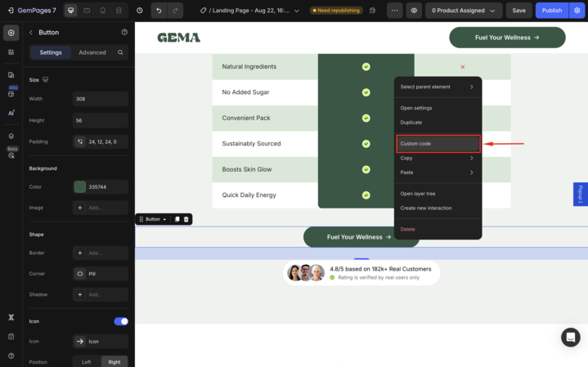Viewport: 588px width, 367px height.
Task: Switch to the Advanced tab
Action: pos(92,52)
